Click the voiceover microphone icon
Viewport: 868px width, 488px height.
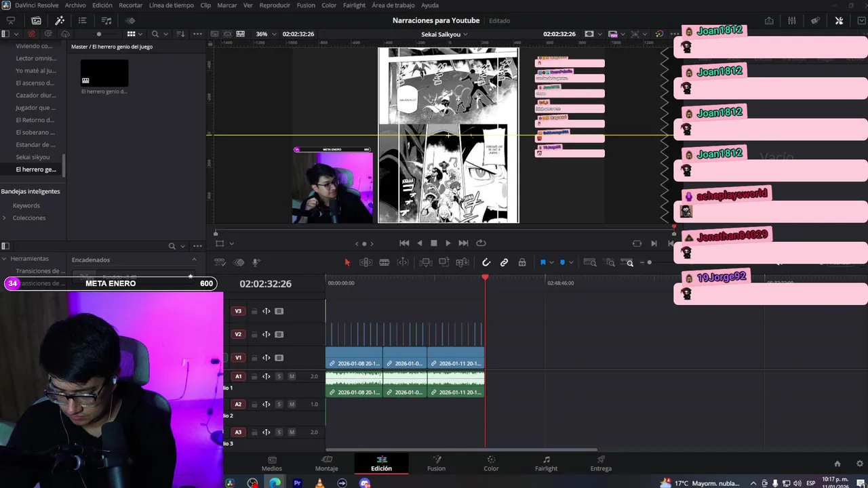[256, 262]
